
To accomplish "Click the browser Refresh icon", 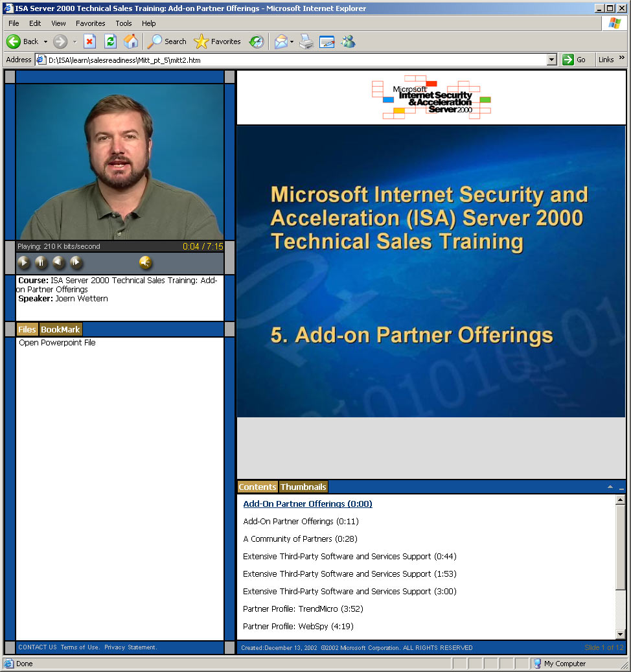I will 110,41.
